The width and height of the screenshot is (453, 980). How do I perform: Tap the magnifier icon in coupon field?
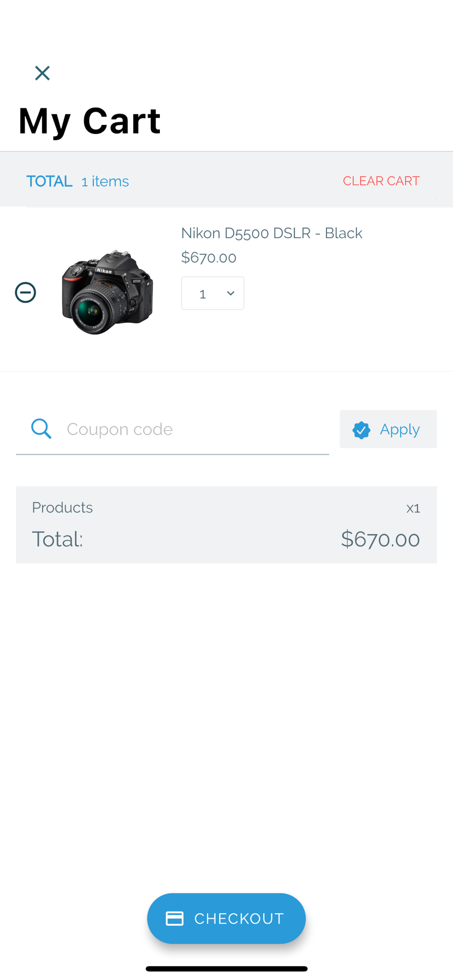41,429
